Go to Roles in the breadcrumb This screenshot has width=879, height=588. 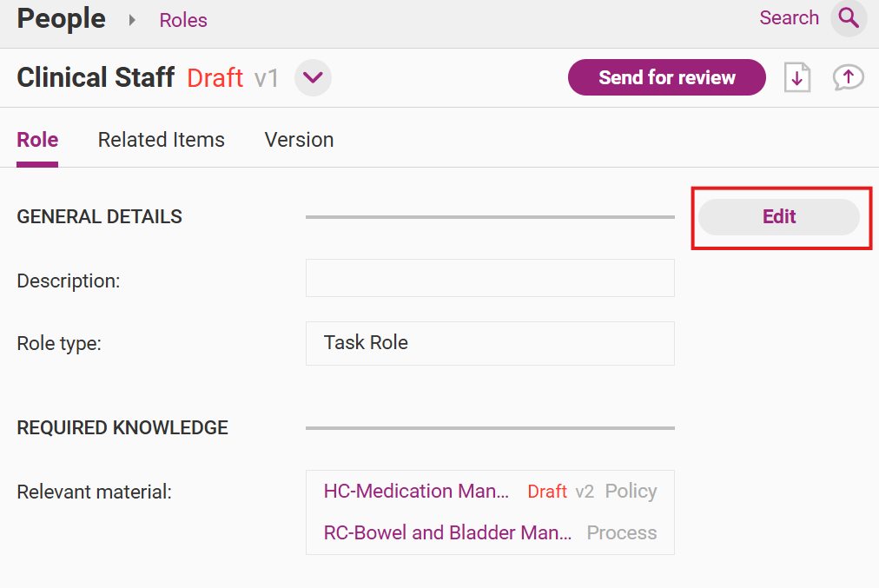[x=183, y=20]
